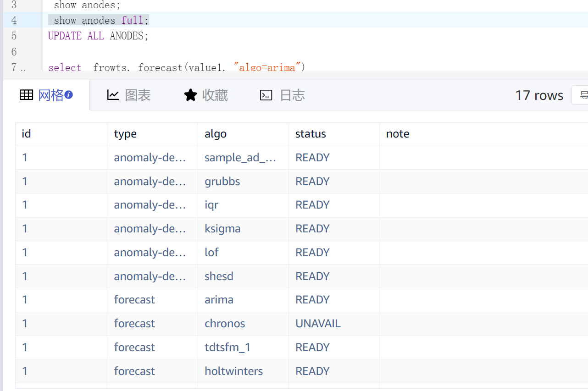Click the truncated 'sample_ad_…' cell
Screen dimensions: 588x391
coord(240,158)
